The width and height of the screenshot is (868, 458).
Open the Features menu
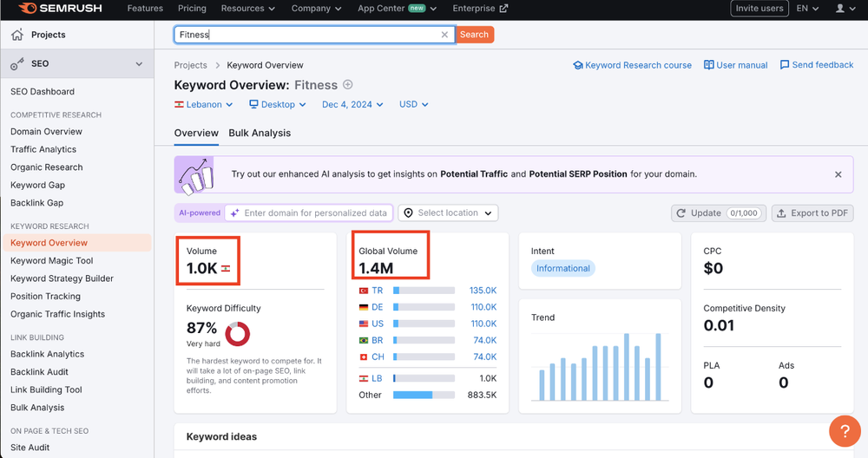point(145,9)
